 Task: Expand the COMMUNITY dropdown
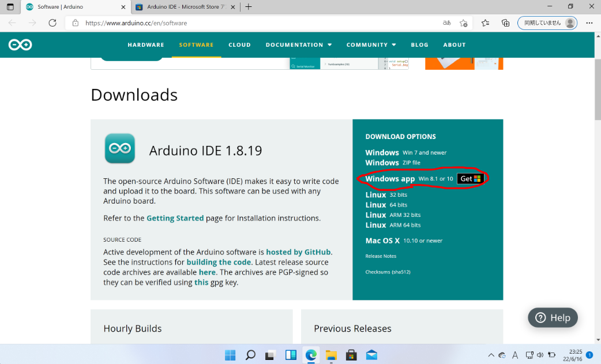(x=371, y=45)
